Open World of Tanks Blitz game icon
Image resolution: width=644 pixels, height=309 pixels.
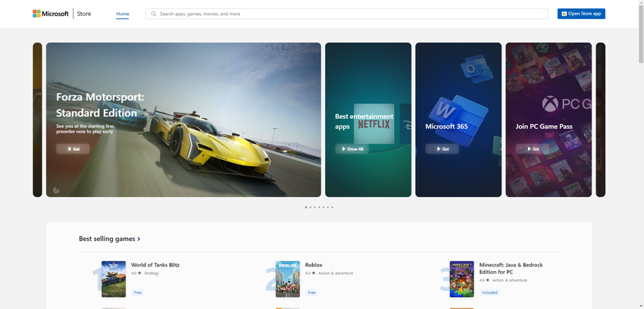click(114, 279)
